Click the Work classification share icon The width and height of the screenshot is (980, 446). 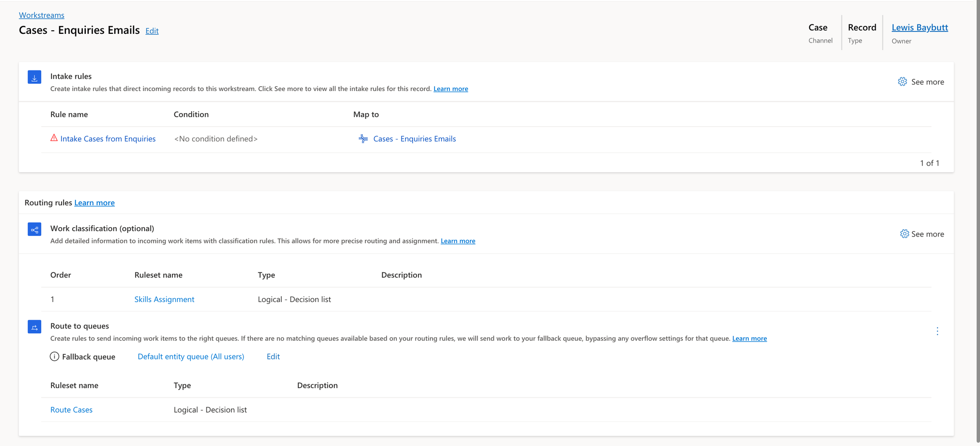[x=34, y=229]
